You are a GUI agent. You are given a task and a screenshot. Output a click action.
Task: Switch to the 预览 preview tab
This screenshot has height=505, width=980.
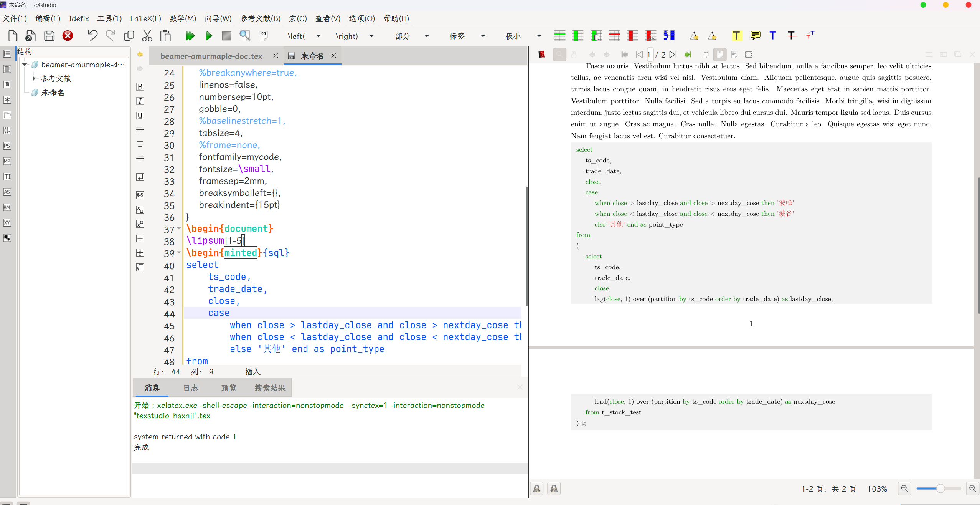229,388
